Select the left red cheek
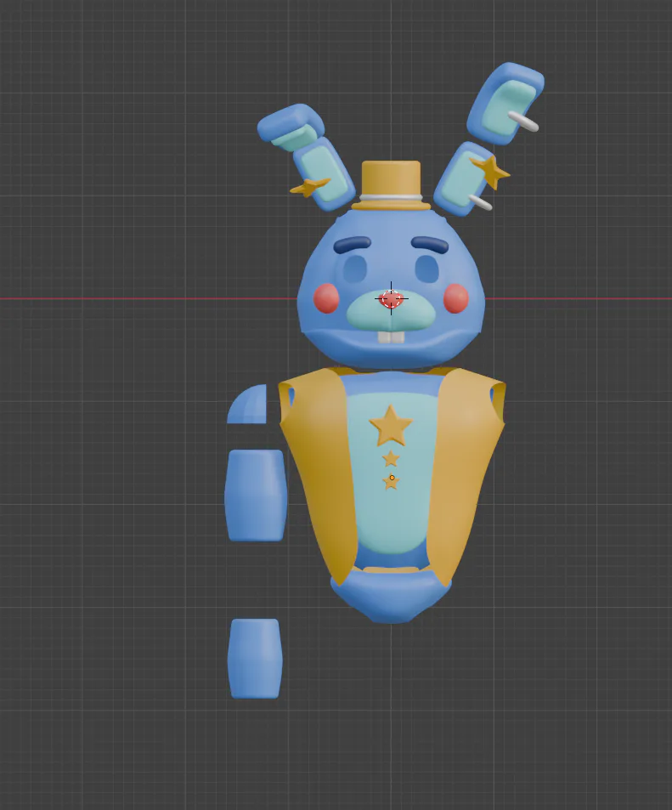672x810 pixels. click(x=326, y=298)
